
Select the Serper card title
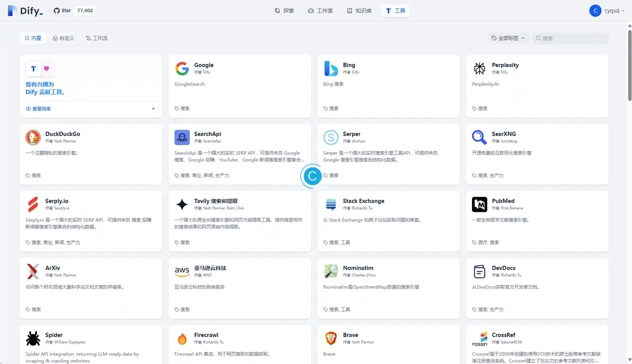(352, 134)
